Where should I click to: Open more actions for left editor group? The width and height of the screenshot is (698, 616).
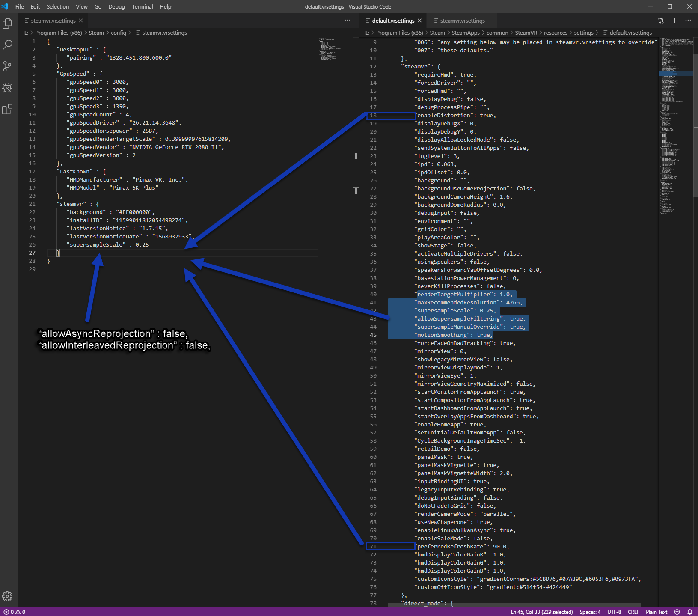point(348,20)
